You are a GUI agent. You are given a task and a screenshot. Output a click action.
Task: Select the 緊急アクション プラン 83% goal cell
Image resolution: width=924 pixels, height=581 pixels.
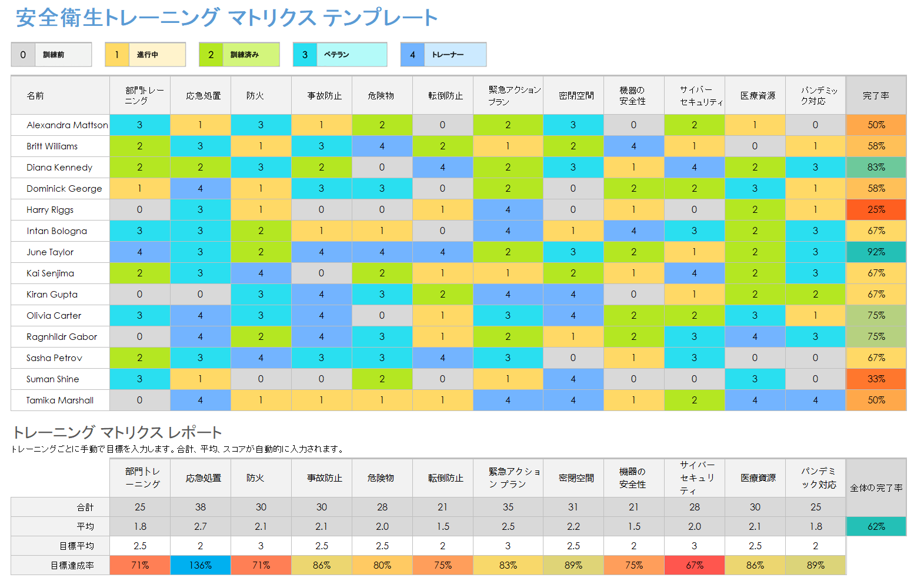tap(508, 565)
